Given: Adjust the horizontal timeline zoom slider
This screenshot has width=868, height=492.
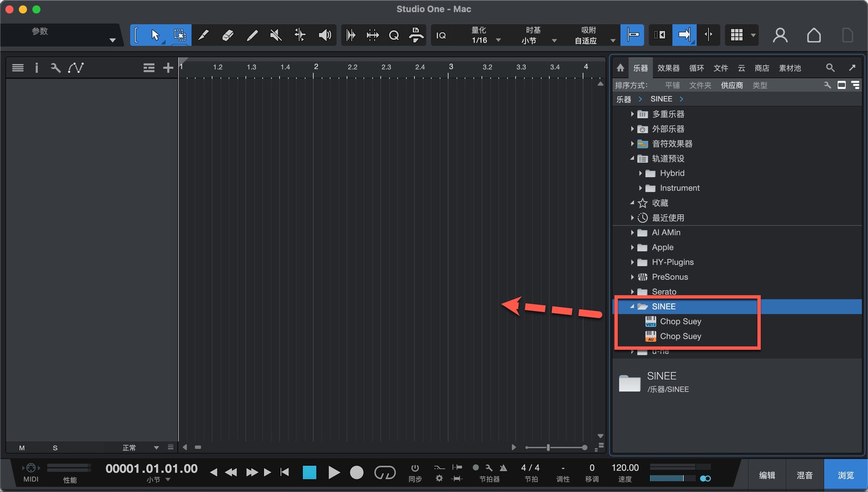Looking at the screenshot, I should pyautogui.click(x=548, y=447).
